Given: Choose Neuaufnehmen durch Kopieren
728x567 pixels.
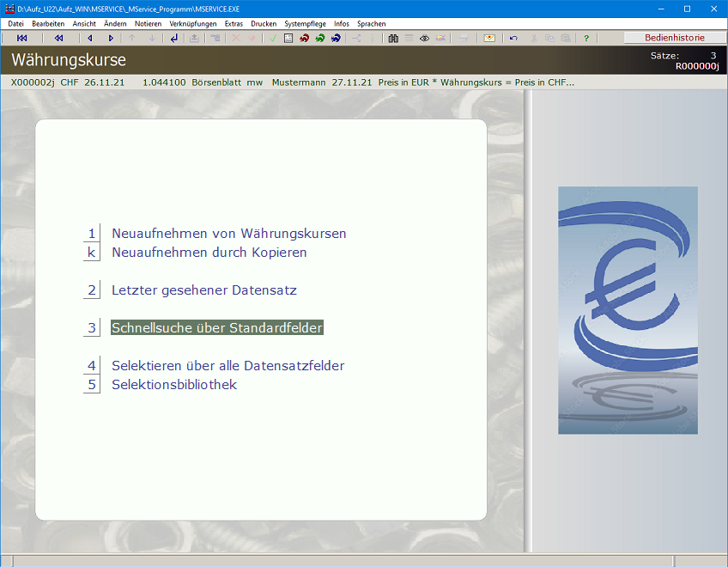Looking at the screenshot, I should [209, 253].
